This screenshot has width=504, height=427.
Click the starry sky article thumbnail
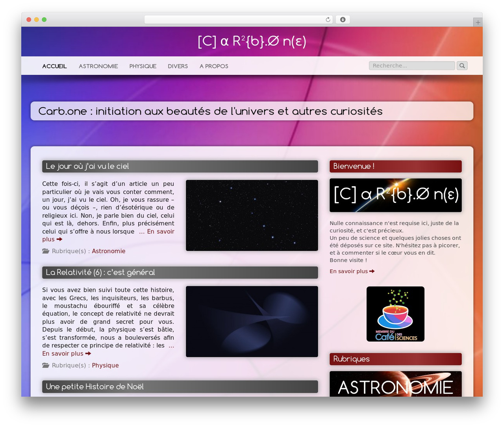point(252,215)
